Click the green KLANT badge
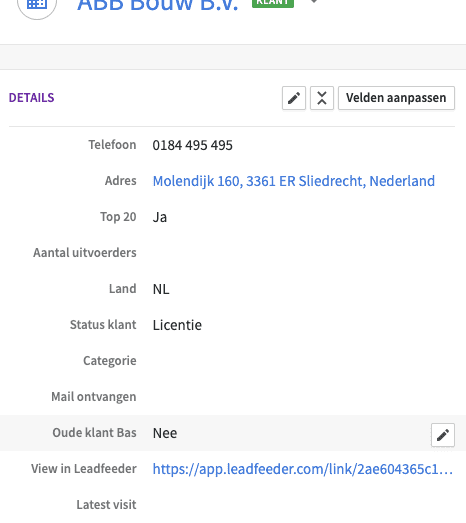Screen dimensions: 466x523 [x=273, y=3]
